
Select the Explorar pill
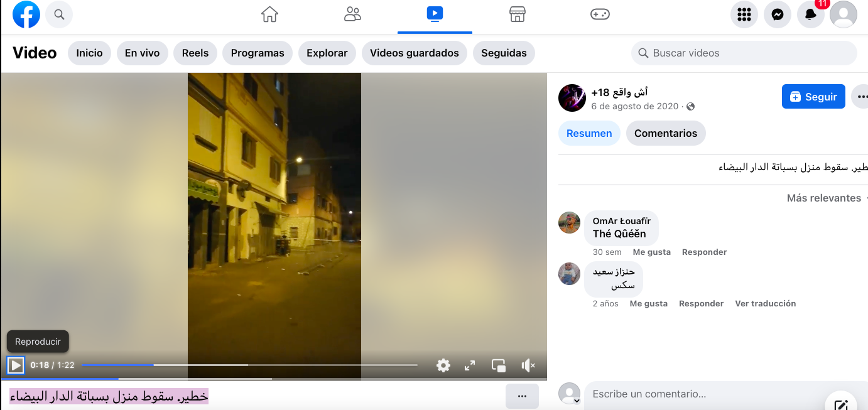[327, 53]
